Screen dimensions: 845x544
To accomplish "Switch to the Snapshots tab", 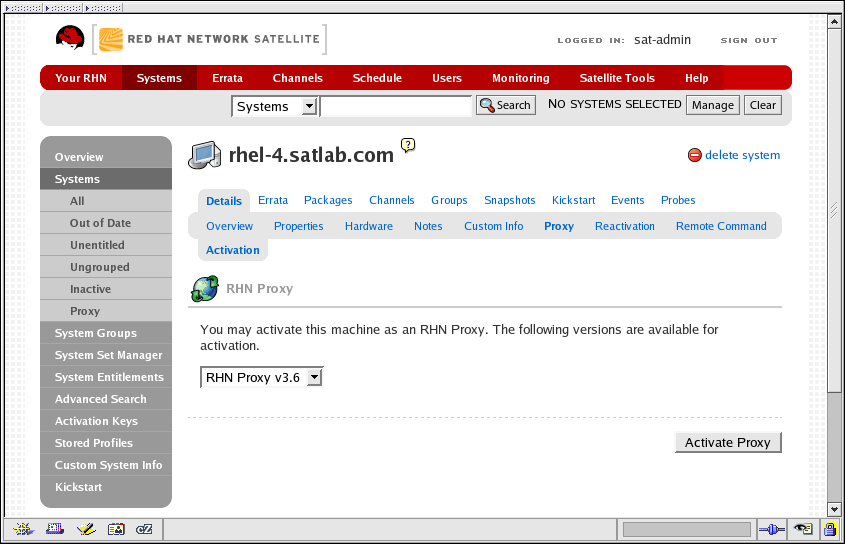I will click(509, 200).
